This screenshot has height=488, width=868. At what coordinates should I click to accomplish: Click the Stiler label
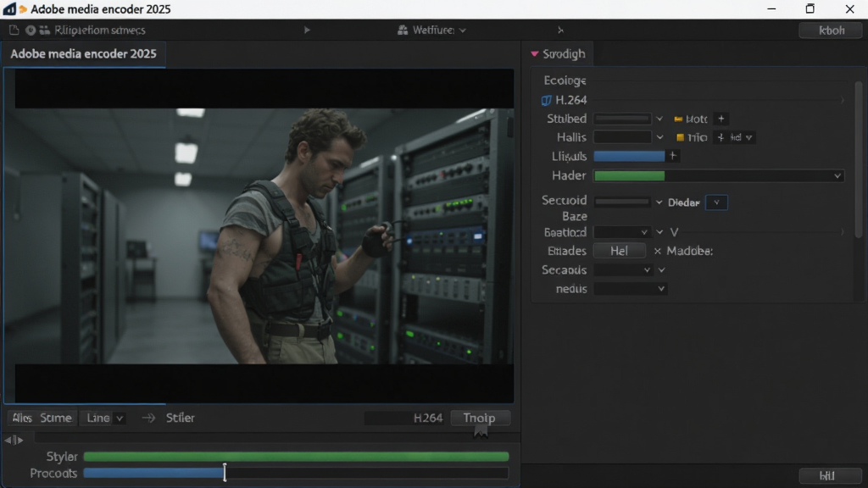[181, 418]
